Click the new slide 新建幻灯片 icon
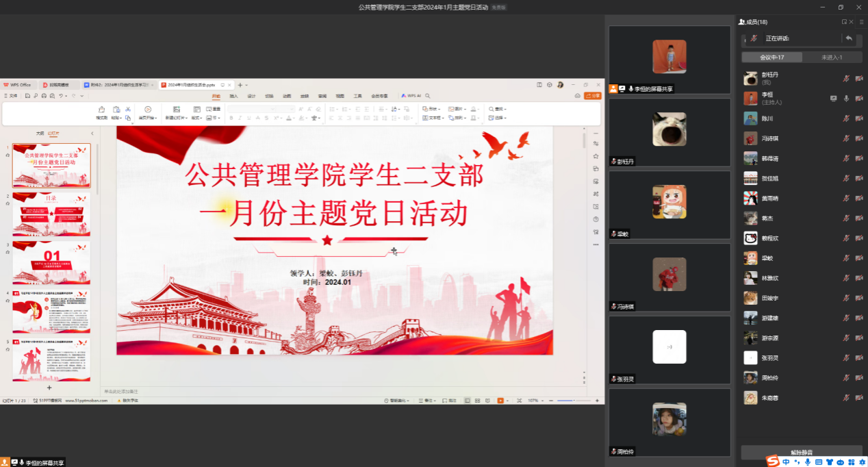This screenshot has height=467, width=868. 176,110
